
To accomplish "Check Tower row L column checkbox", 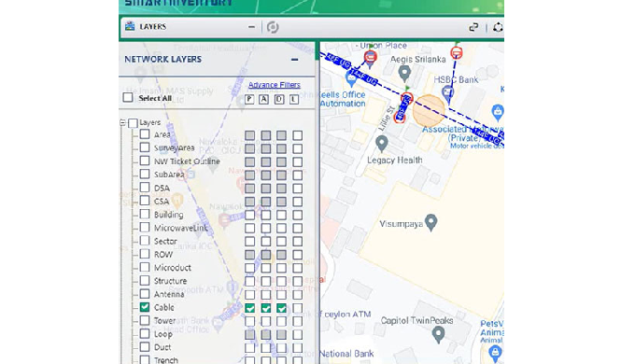I will click(298, 321).
